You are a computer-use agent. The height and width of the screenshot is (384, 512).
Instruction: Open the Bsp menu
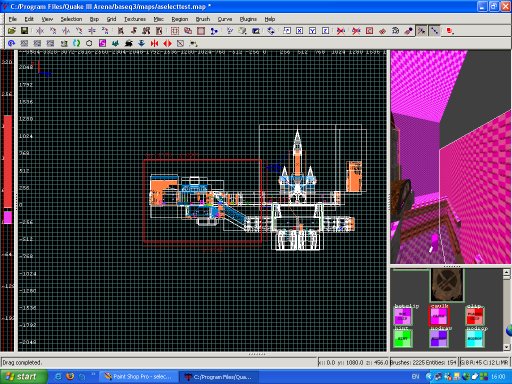[x=94, y=19]
